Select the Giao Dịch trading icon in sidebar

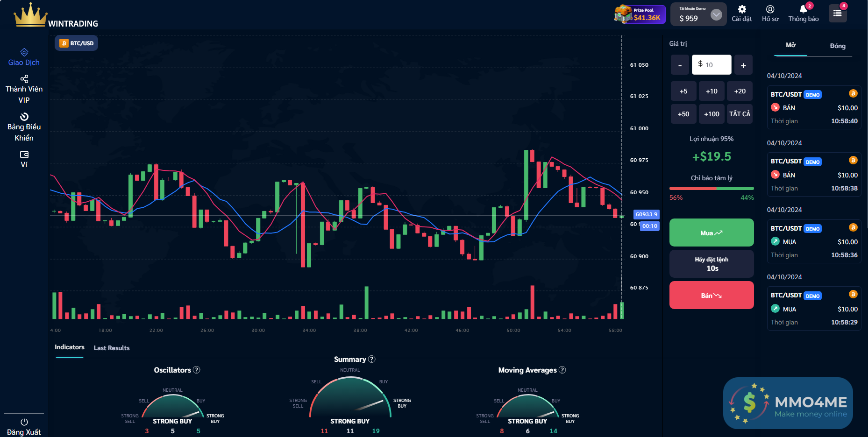(24, 52)
